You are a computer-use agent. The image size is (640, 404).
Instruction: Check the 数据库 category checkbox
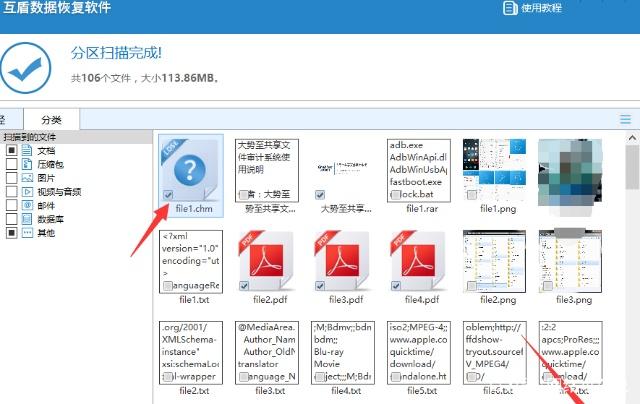click(x=12, y=219)
